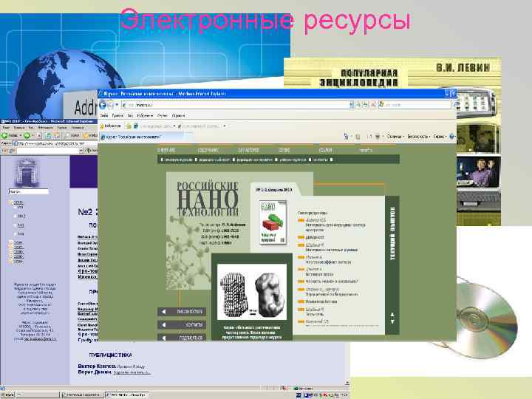Click the up arrow on the dark green side strip
532x399 pixels.
pos(392,315)
